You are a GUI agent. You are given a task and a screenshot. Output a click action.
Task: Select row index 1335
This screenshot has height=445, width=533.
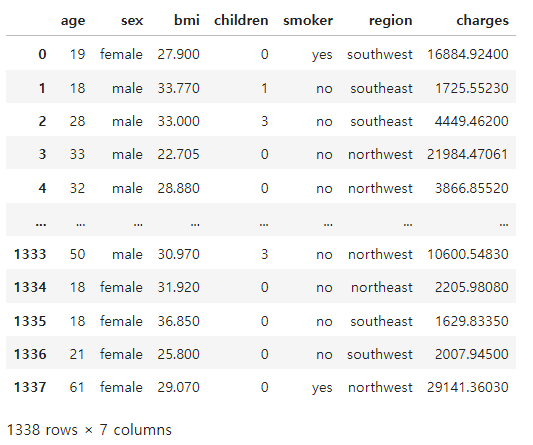pyautogui.click(x=30, y=321)
